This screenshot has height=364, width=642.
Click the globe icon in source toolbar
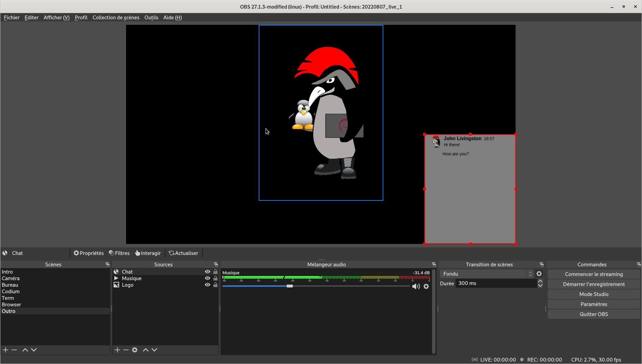point(5,253)
